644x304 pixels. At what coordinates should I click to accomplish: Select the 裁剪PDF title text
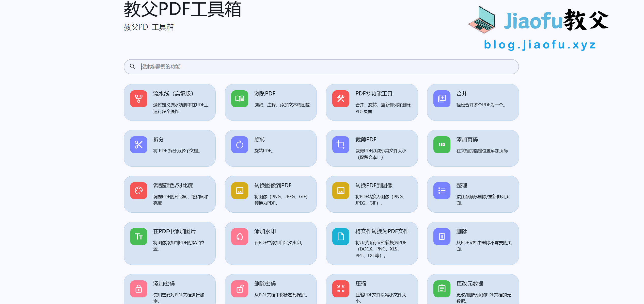coord(366,140)
